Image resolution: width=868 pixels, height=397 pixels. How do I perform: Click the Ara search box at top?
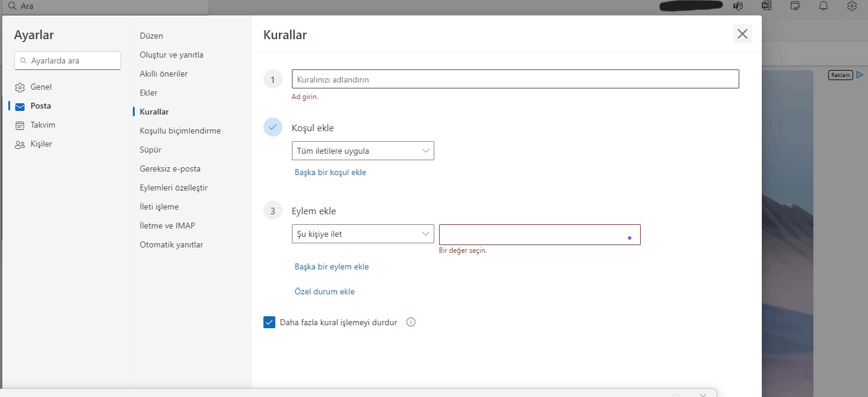pos(106,7)
